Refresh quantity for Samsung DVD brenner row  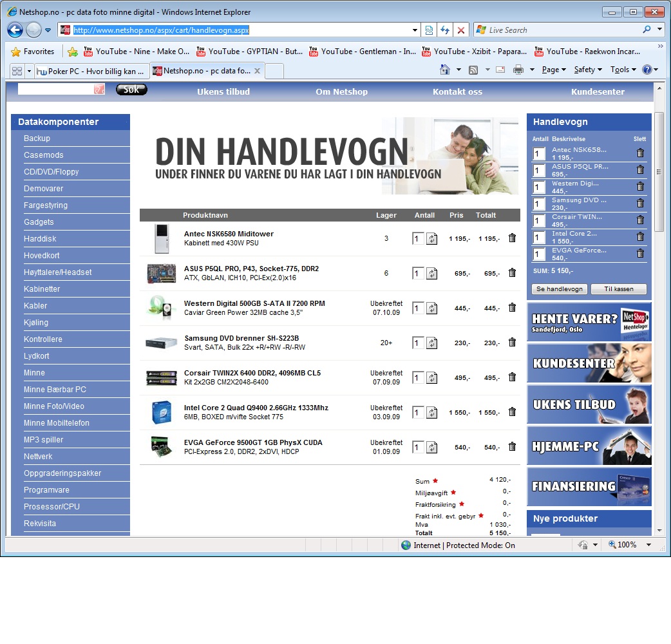click(x=432, y=343)
